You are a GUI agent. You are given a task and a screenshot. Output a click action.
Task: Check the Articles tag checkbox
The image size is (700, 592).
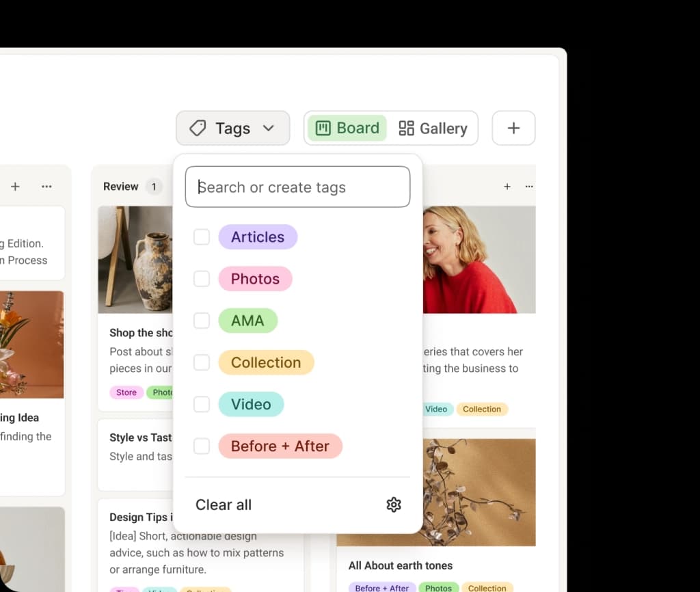tap(202, 237)
